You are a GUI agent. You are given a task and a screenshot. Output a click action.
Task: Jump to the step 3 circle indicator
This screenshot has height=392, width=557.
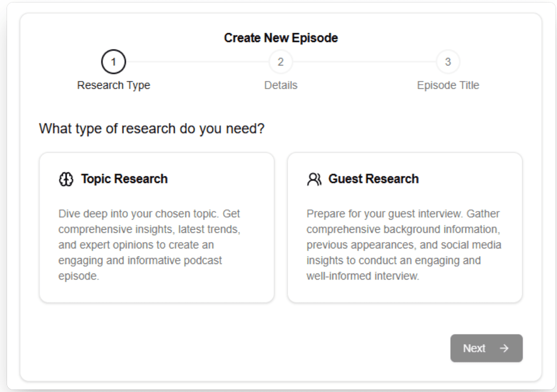tap(448, 62)
